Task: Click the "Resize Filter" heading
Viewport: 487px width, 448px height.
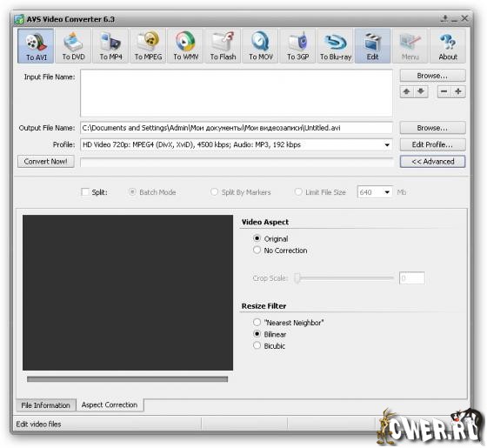Action: click(264, 306)
